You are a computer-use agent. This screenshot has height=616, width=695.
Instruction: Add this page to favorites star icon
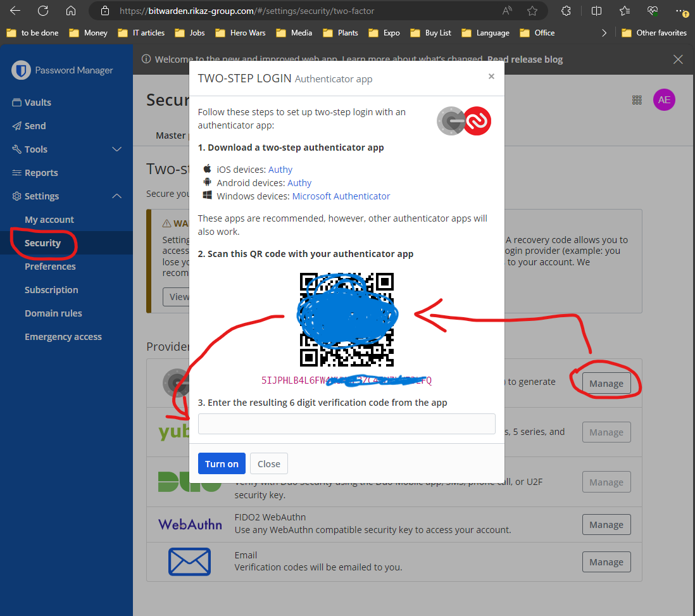click(x=532, y=11)
